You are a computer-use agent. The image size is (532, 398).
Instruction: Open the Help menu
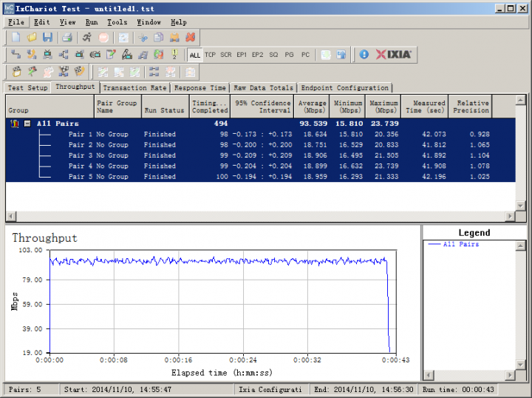pyautogui.click(x=179, y=22)
